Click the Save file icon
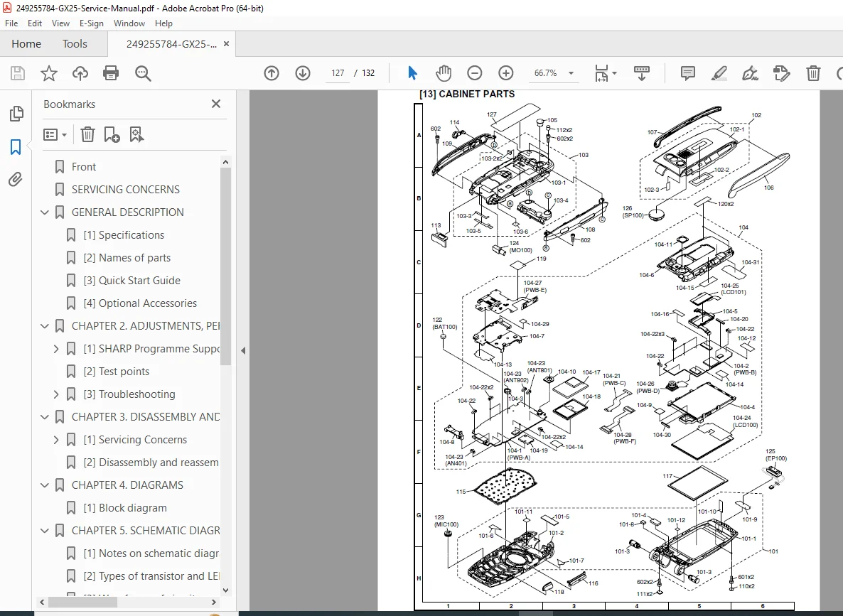The height and width of the screenshot is (616, 843). click(x=18, y=73)
